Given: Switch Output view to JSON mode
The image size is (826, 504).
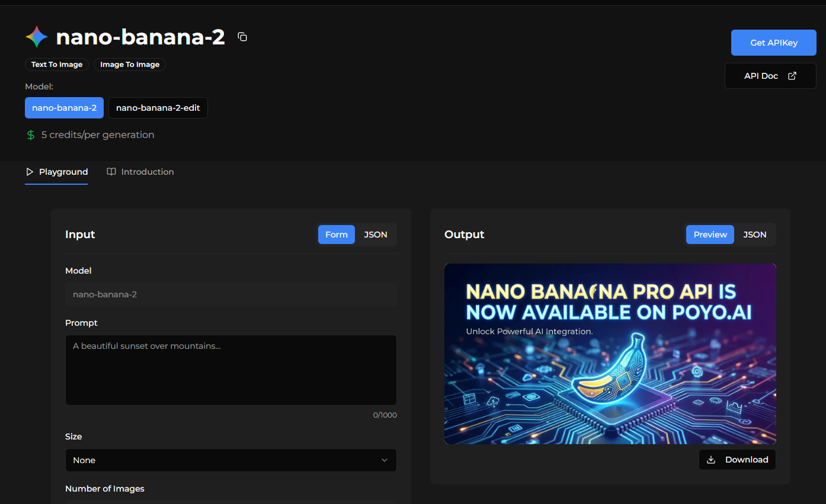Looking at the screenshot, I should tap(754, 234).
